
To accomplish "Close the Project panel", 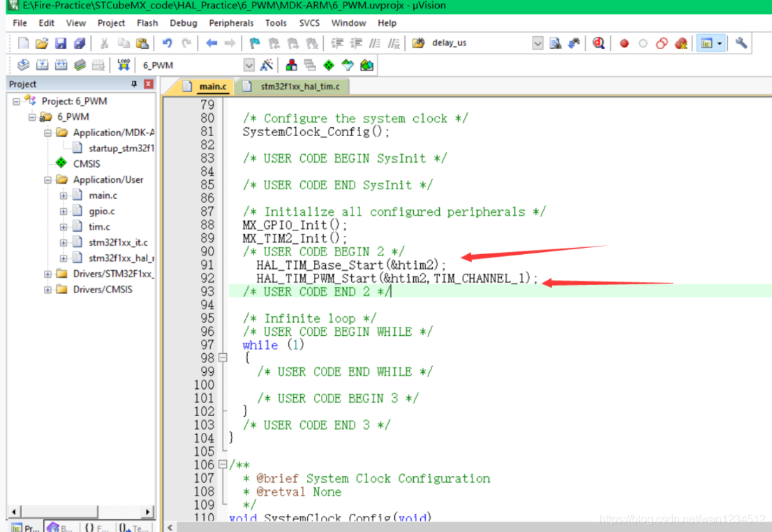I will [148, 84].
